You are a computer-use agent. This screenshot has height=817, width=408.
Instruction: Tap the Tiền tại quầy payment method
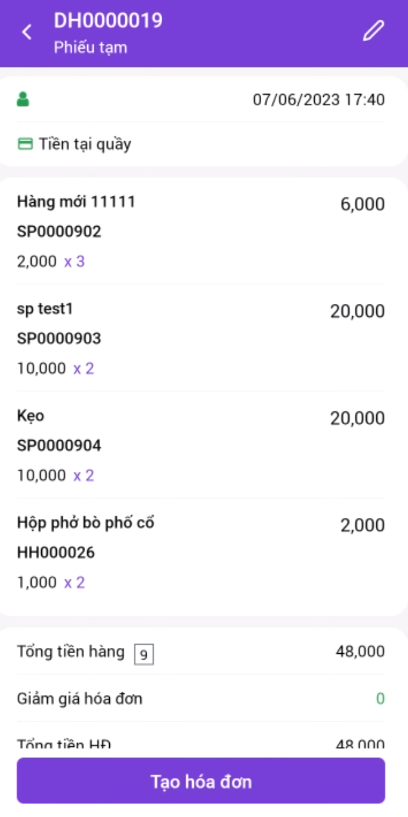coord(84,144)
